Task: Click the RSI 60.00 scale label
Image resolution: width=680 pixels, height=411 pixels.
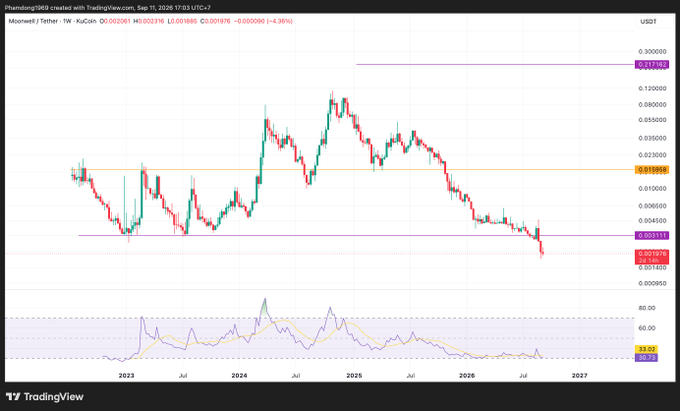Action: (647, 328)
